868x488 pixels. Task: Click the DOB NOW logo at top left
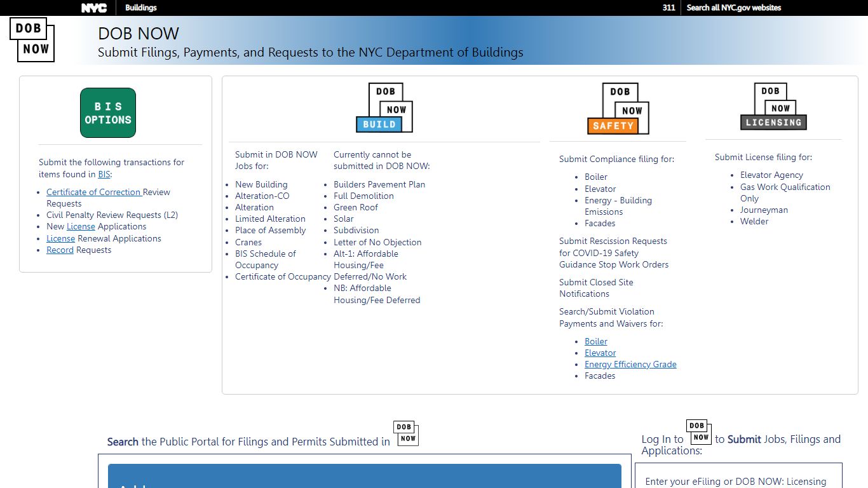tap(32, 39)
